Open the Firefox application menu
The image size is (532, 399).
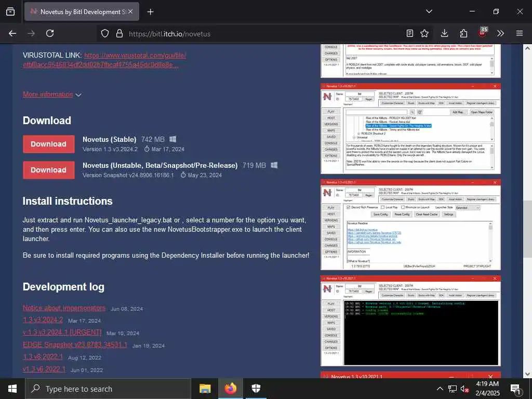point(520,33)
